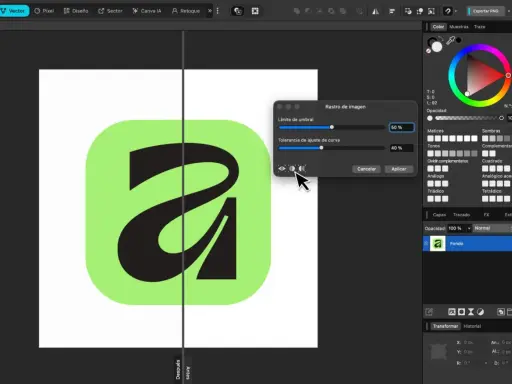Open the FX panel tab
This screenshot has height=384, width=512.
click(486, 215)
